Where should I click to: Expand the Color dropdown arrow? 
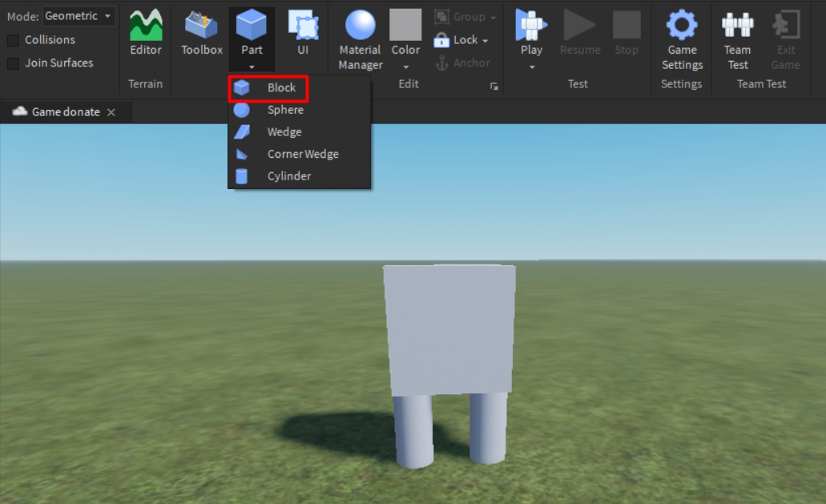click(405, 67)
